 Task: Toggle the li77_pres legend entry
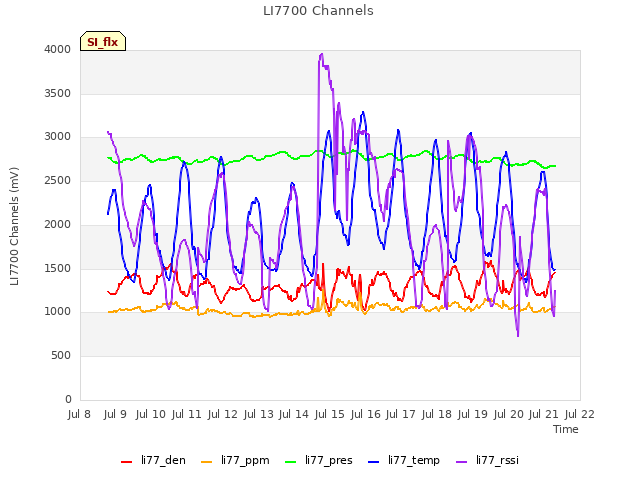click(x=319, y=460)
